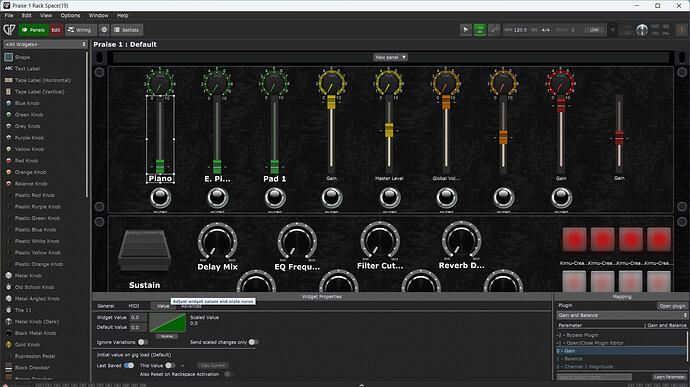Click the Open plugin button
Viewport: 690px width, 387px height.
[672, 306]
